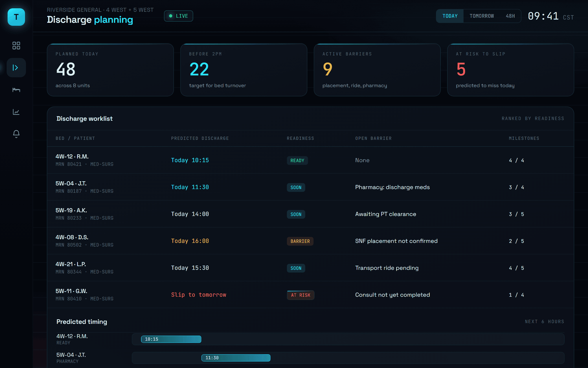Click the READY badge for 4W-12
The height and width of the screenshot is (368, 588).
click(297, 160)
